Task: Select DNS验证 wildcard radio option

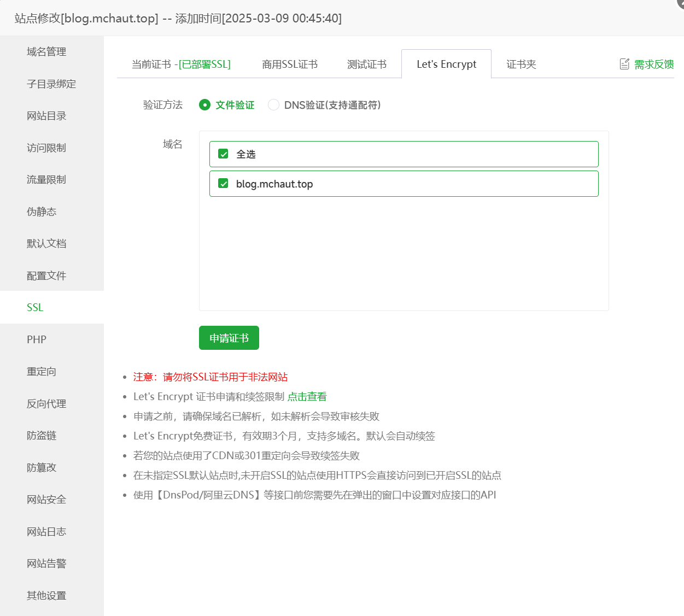Action: [274, 105]
